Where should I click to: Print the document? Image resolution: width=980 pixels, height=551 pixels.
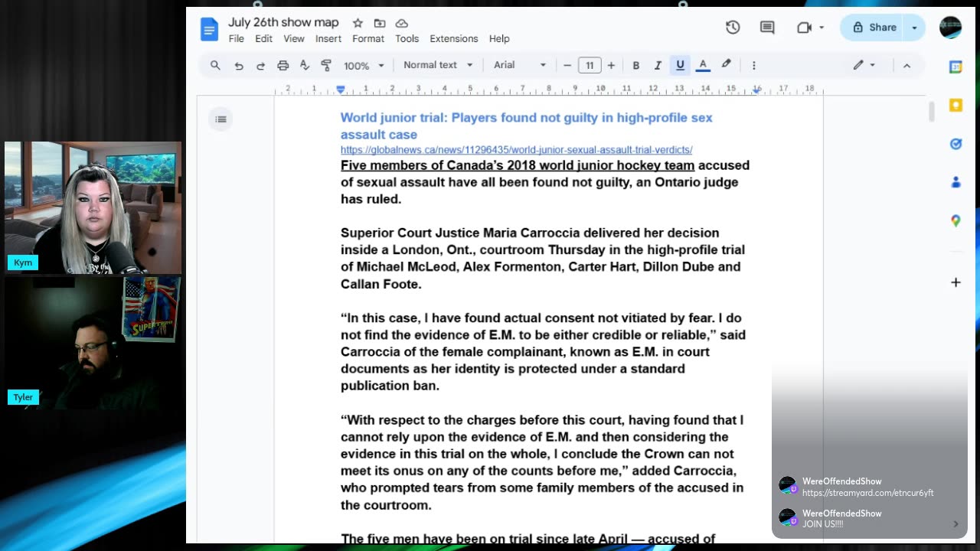point(283,65)
